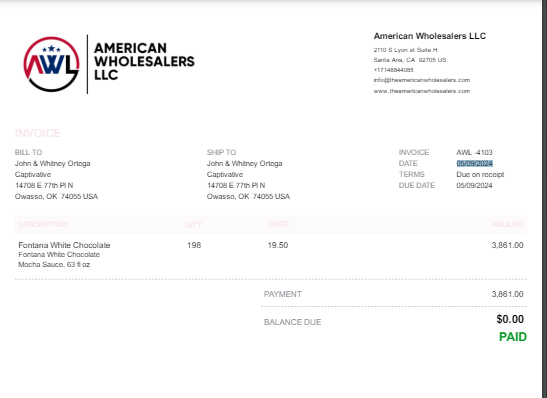Click the company phone number
Image resolution: width=547 pixels, height=398 pixels.
(393, 70)
